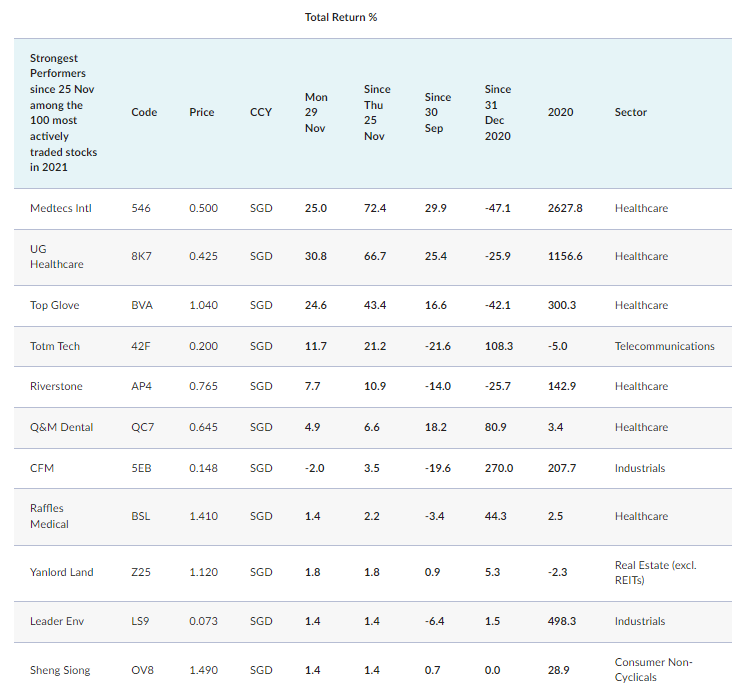Image resolution: width=754 pixels, height=698 pixels.
Task: Click the Real Estate (excl. REITs) sector cell
Action: coord(655,572)
